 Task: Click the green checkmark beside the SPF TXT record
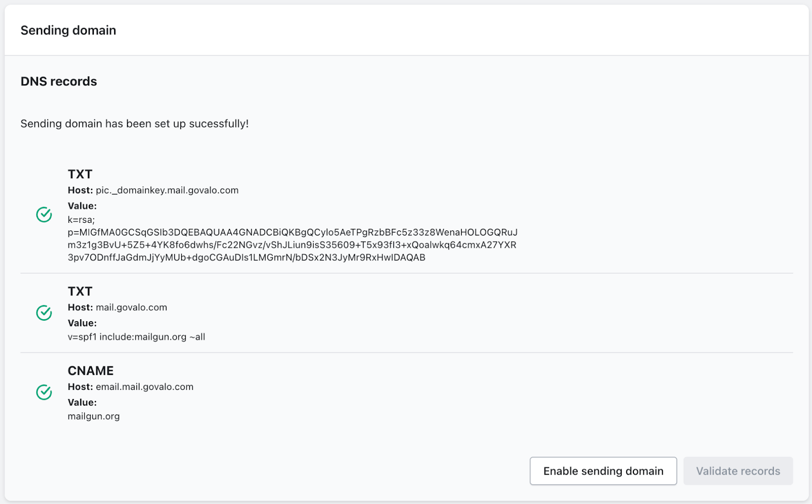point(44,313)
